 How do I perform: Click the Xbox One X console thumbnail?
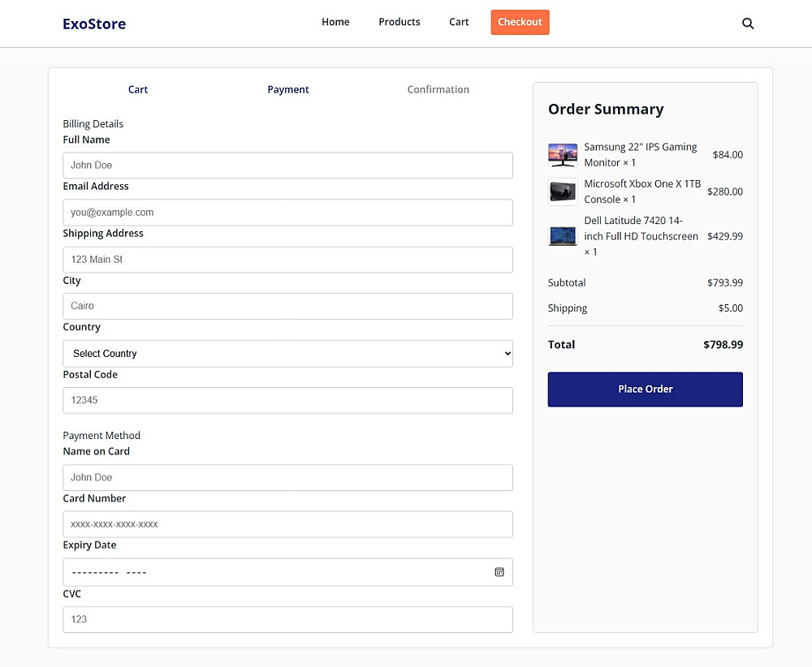(x=563, y=191)
